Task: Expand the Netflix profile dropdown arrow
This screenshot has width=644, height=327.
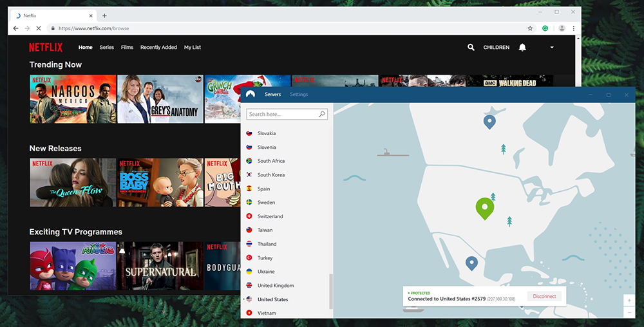Action: point(552,48)
